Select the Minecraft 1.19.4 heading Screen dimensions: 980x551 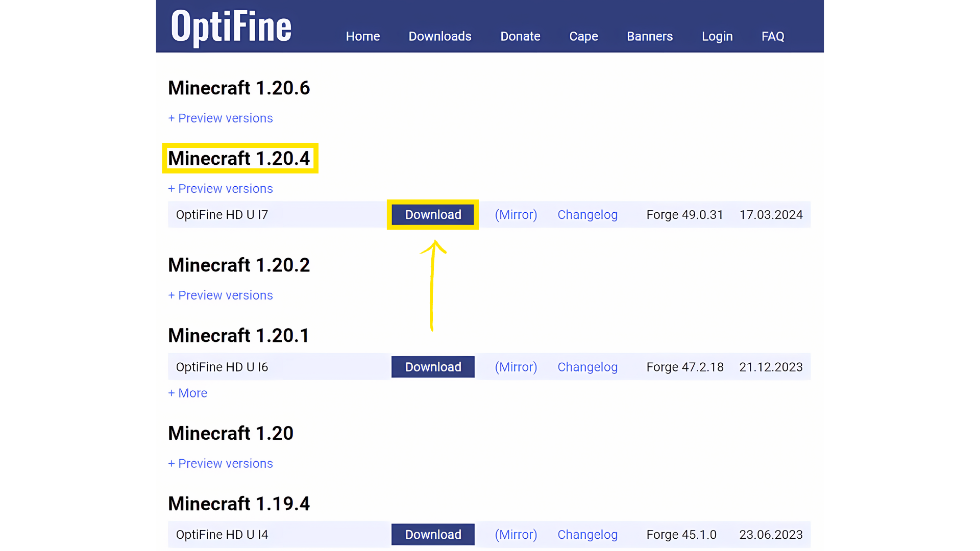[x=239, y=504]
